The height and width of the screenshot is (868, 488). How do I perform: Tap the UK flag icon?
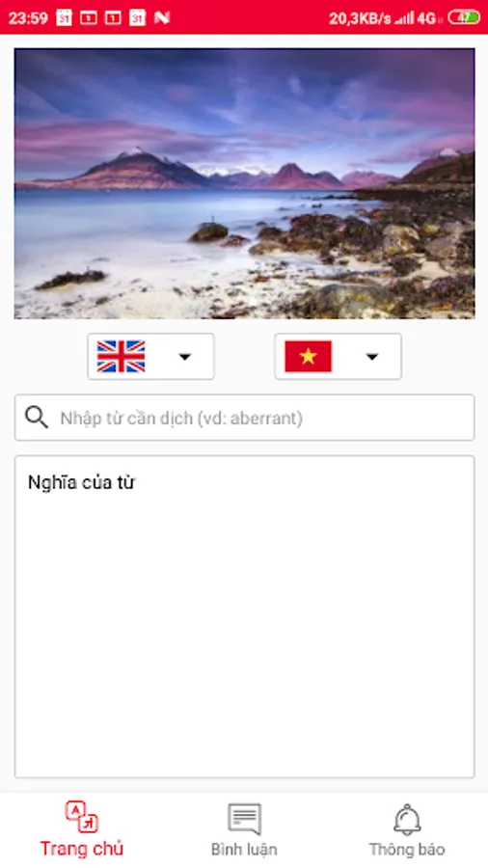point(121,357)
